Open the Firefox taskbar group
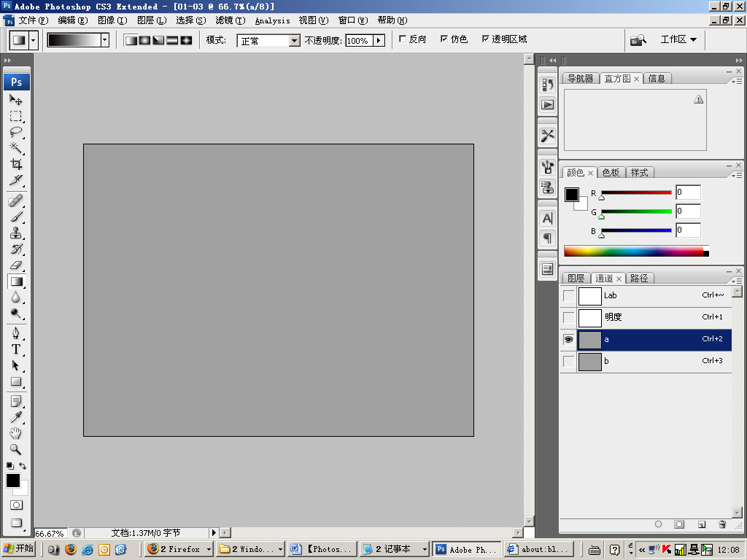Image resolution: width=747 pixels, height=560 pixels. pyautogui.click(x=179, y=549)
